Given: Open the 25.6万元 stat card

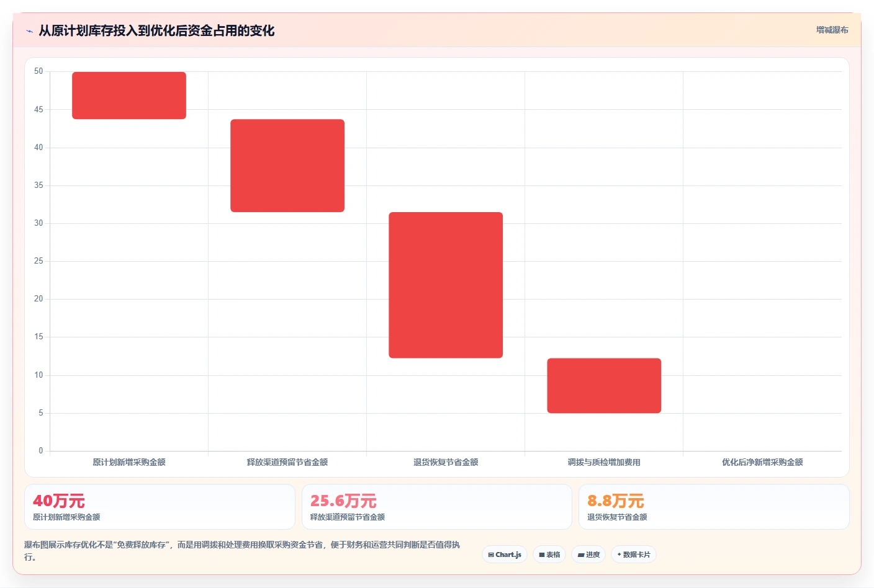Looking at the screenshot, I should pos(437,507).
